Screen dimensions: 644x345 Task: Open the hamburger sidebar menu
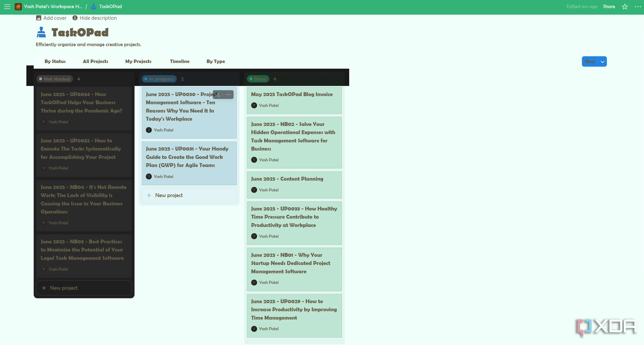(x=7, y=7)
